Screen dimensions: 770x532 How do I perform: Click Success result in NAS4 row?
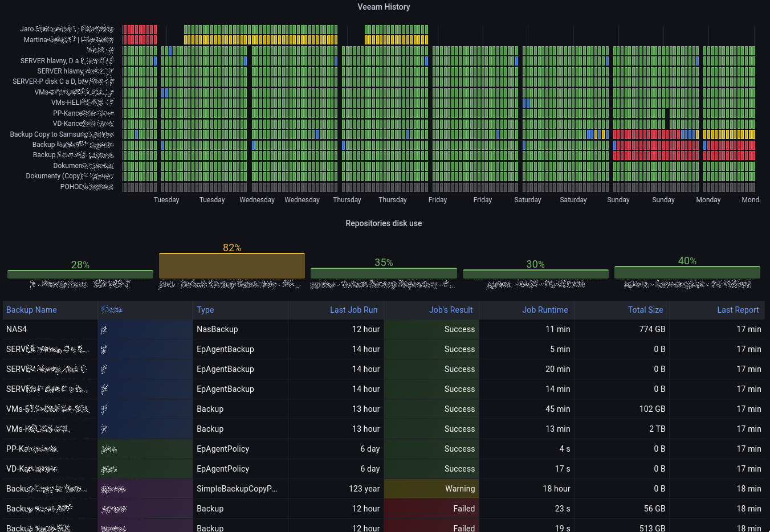431,329
